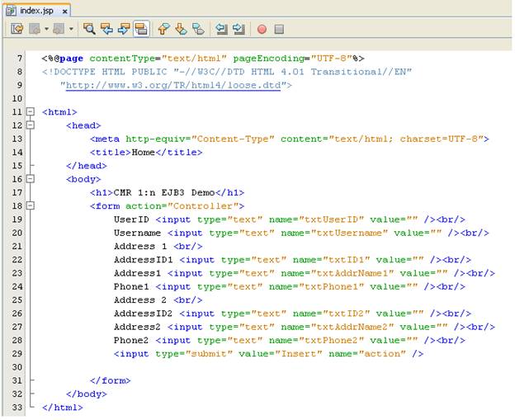Click the Find Selection magnifier icon
The width and height of the screenshot is (515, 420).
pos(89,29)
